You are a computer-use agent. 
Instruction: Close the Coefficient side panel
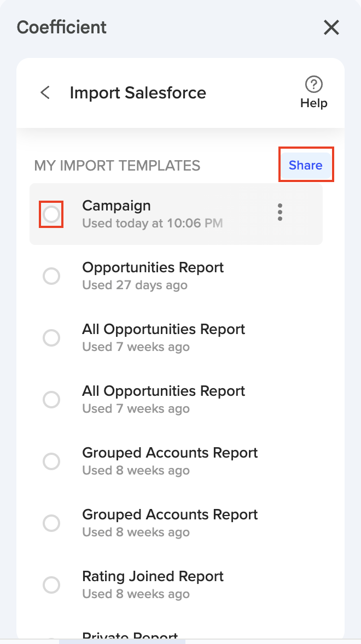tap(331, 27)
